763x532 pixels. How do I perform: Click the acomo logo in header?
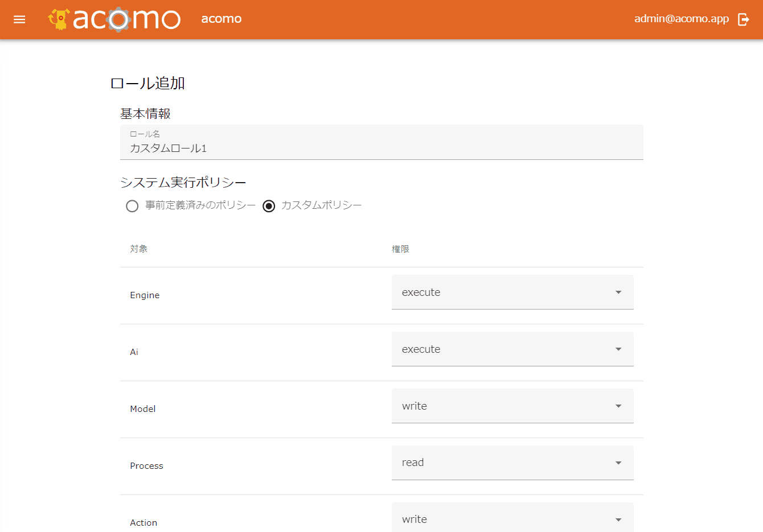[x=114, y=19]
